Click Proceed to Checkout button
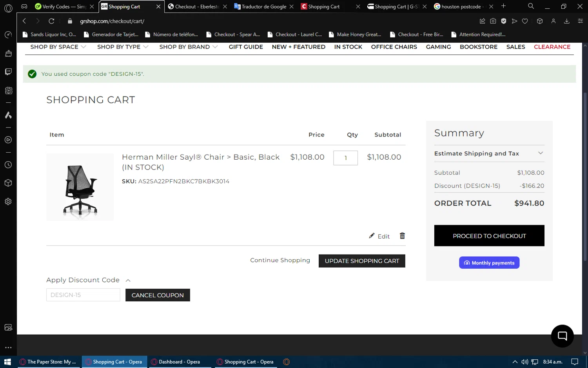Screen dimensions: 588x368 489,236
